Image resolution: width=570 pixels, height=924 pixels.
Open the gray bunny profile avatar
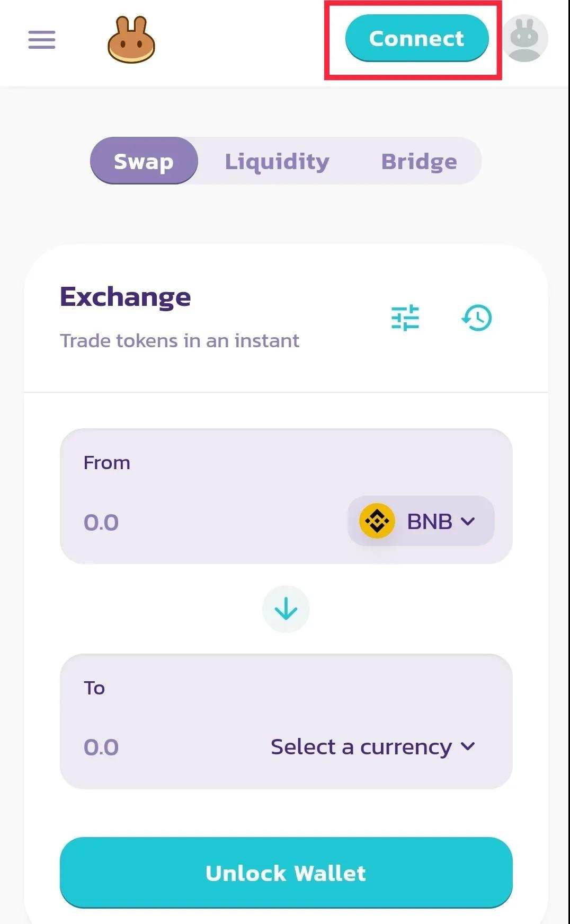point(524,39)
